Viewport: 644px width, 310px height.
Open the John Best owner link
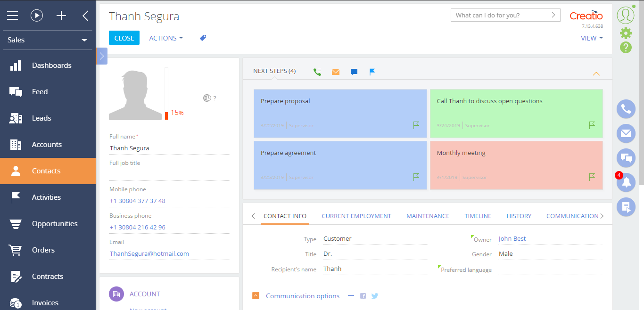512,239
